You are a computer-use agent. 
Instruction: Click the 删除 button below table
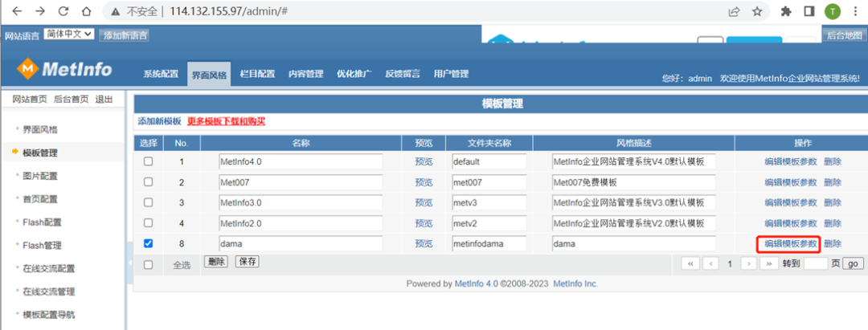tap(216, 262)
